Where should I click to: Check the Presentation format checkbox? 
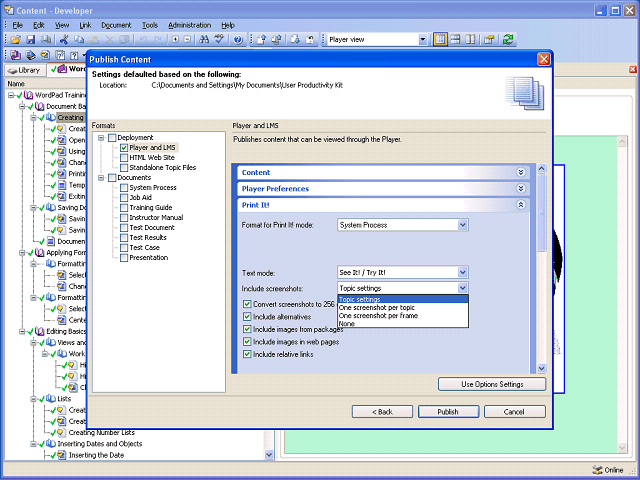124,258
